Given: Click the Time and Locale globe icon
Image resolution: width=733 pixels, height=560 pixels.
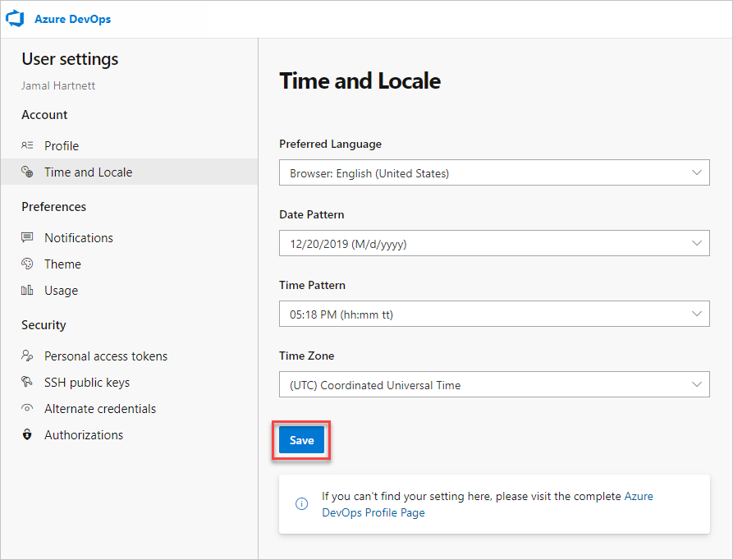Looking at the screenshot, I should pyautogui.click(x=27, y=172).
